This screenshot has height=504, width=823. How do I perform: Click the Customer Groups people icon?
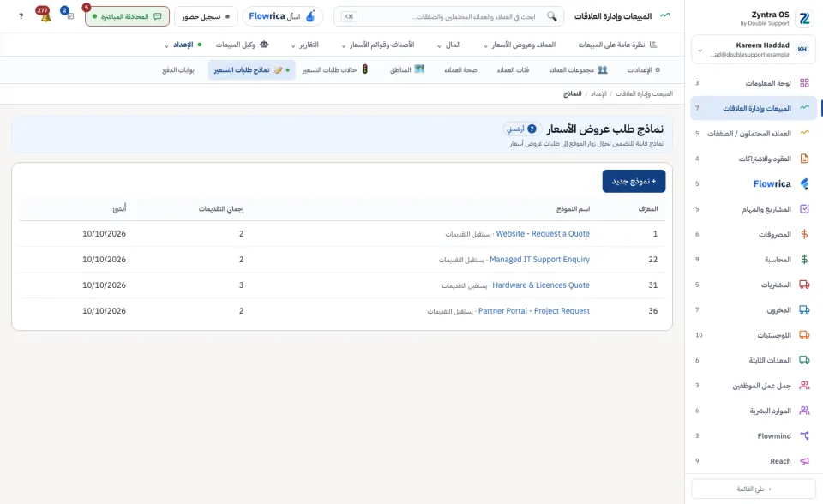pos(602,69)
